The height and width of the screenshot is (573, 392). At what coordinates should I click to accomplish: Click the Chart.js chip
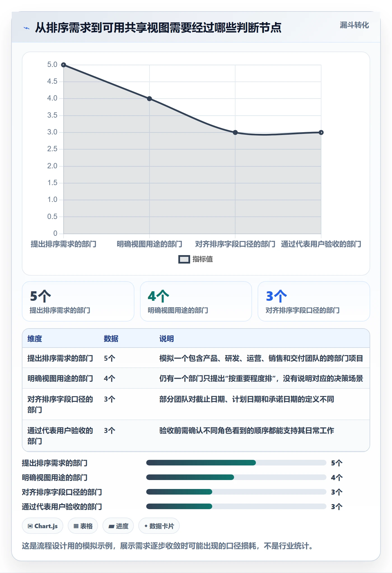(43, 526)
